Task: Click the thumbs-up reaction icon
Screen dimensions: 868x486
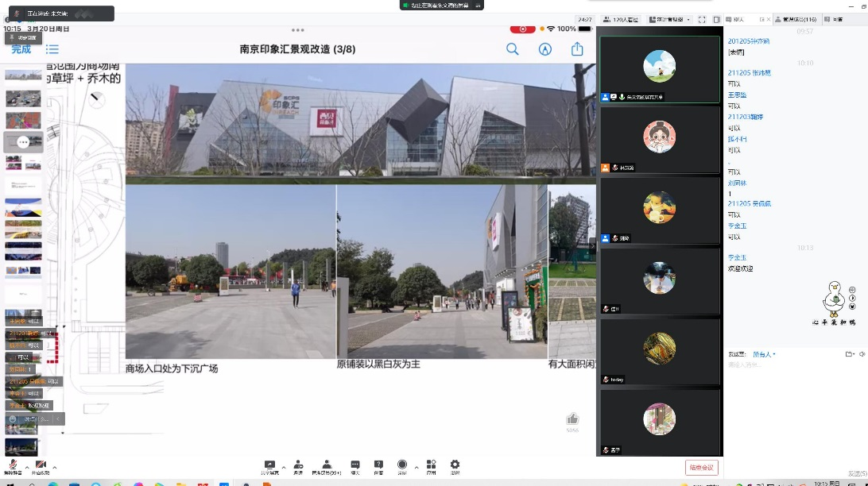Action: click(572, 419)
